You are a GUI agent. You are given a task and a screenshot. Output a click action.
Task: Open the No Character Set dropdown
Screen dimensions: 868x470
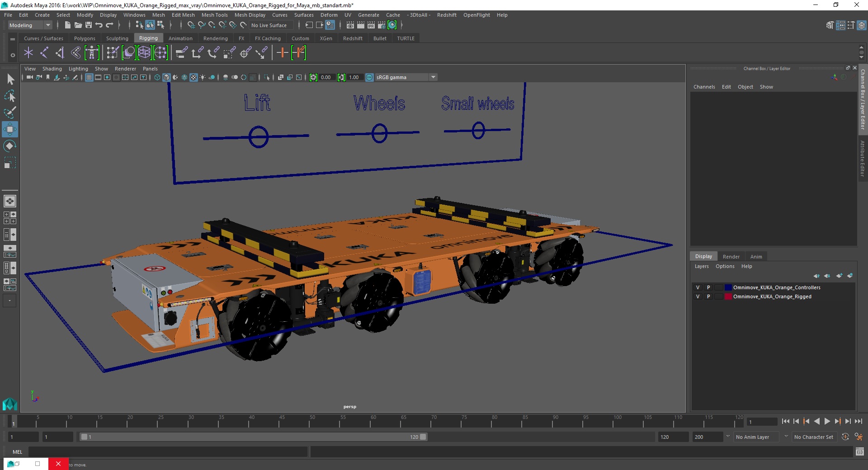point(814,437)
